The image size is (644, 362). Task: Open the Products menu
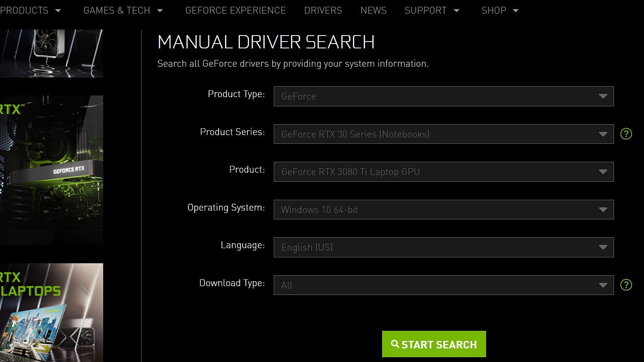click(x=30, y=10)
